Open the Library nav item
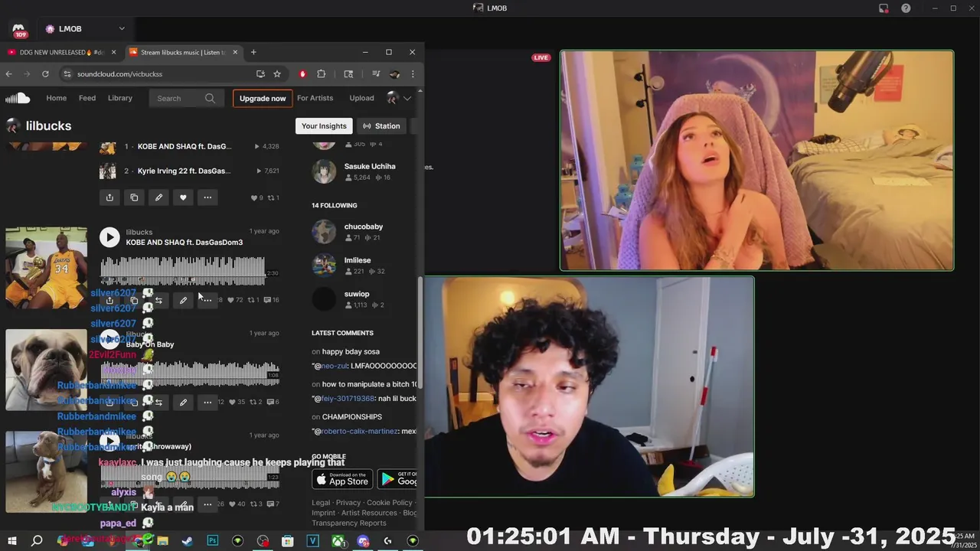 120,98
